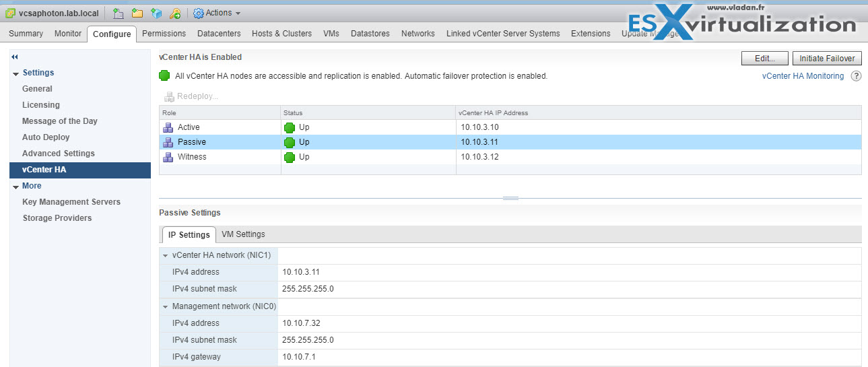Click IP address 10.10.3.10 cell
Viewport: 868px width, 367px height.
click(x=479, y=127)
